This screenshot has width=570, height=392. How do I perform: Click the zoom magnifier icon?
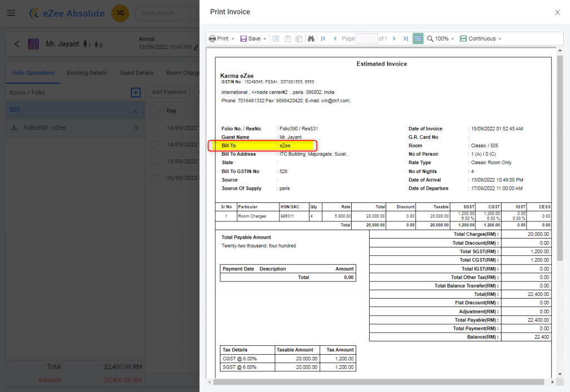click(430, 38)
